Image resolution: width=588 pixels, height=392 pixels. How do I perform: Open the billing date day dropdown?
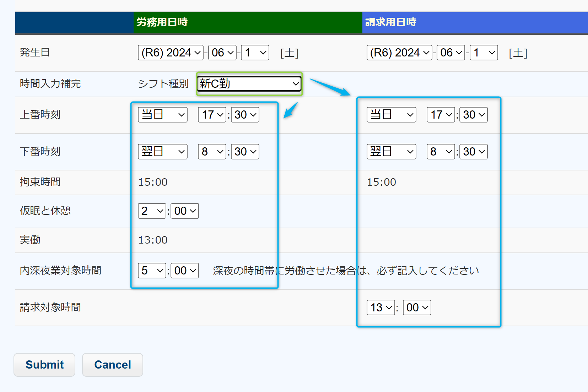(x=484, y=53)
